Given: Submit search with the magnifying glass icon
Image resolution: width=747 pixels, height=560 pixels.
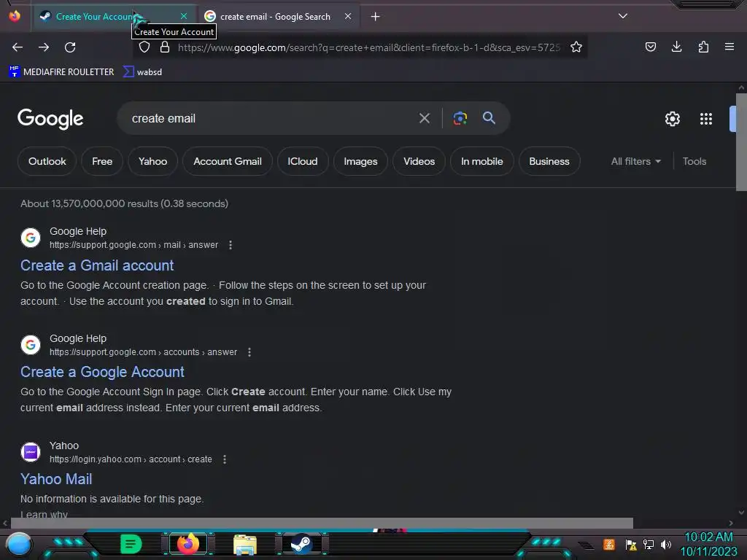Looking at the screenshot, I should pyautogui.click(x=489, y=117).
